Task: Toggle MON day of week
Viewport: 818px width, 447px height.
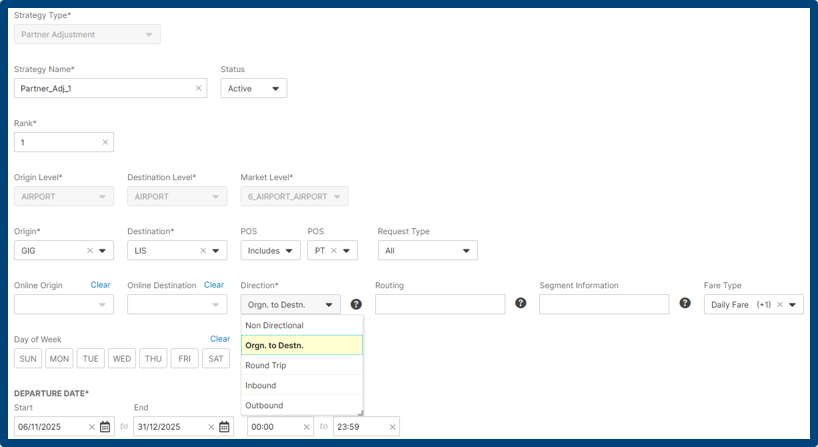Action: click(x=59, y=359)
